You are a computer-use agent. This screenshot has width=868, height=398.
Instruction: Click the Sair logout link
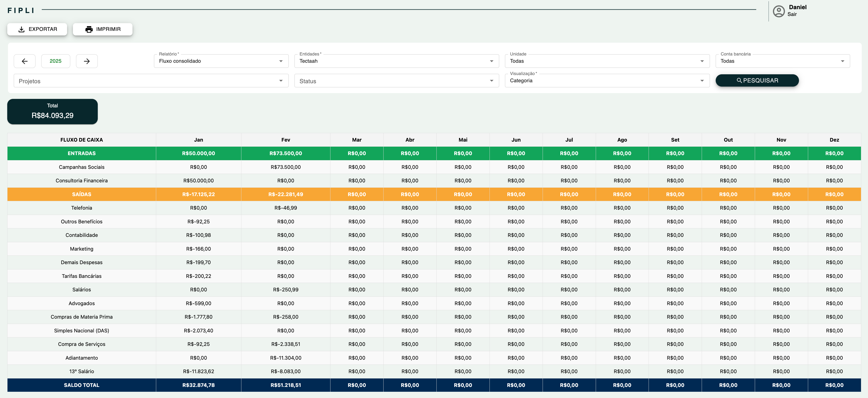(792, 14)
